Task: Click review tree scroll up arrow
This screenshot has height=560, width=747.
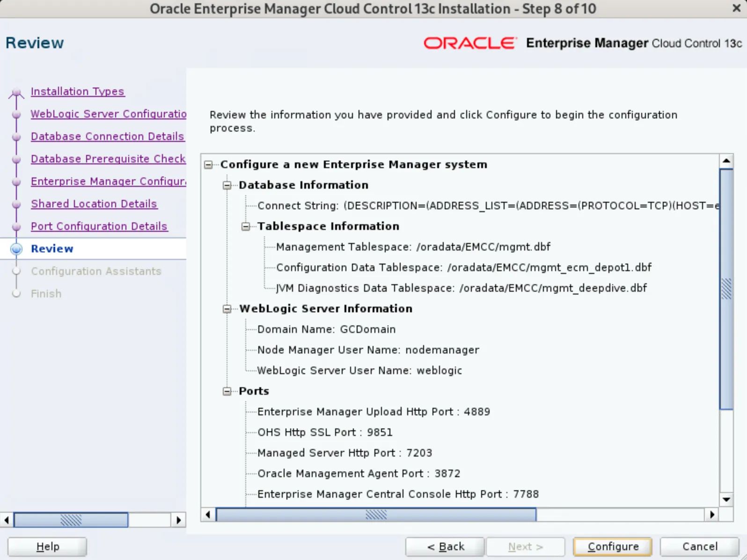Action: [726, 161]
